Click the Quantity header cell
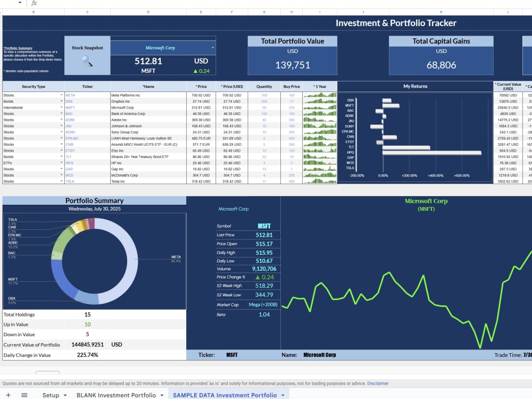This screenshot has width=532, height=399. tap(264, 87)
